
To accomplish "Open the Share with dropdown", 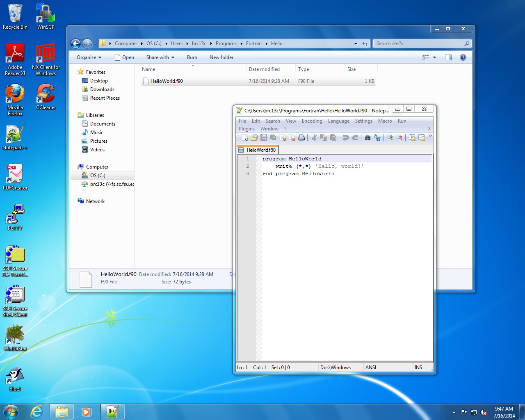I will [x=160, y=57].
